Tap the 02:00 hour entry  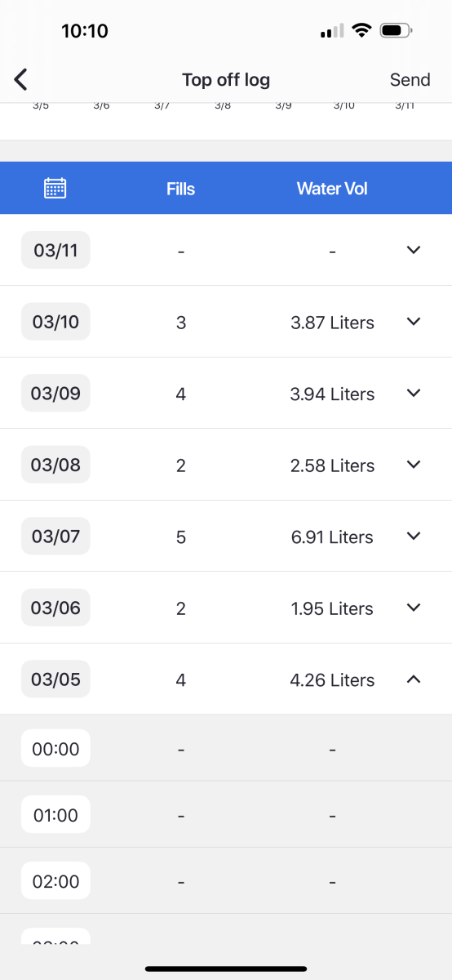pos(55,881)
